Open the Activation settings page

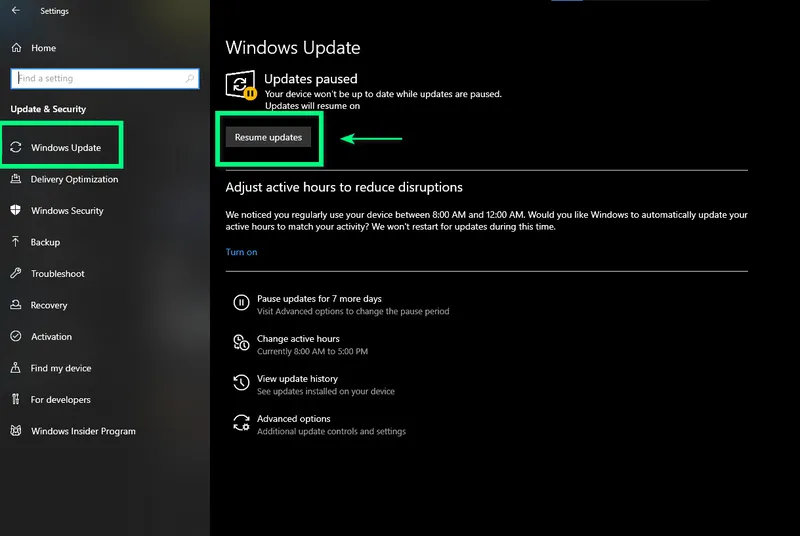point(51,337)
